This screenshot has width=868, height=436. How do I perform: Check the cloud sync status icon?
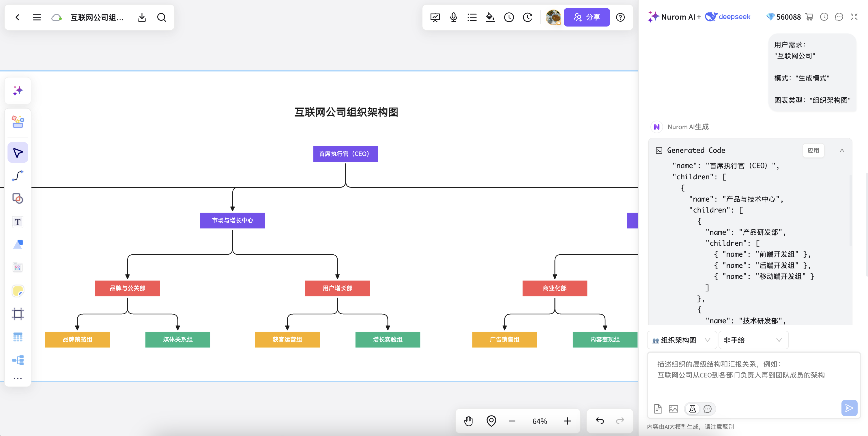(57, 17)
